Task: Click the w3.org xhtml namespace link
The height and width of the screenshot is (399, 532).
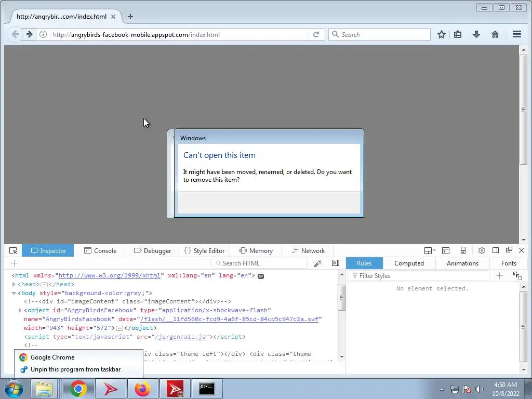Action: click(x=109, y=275)
